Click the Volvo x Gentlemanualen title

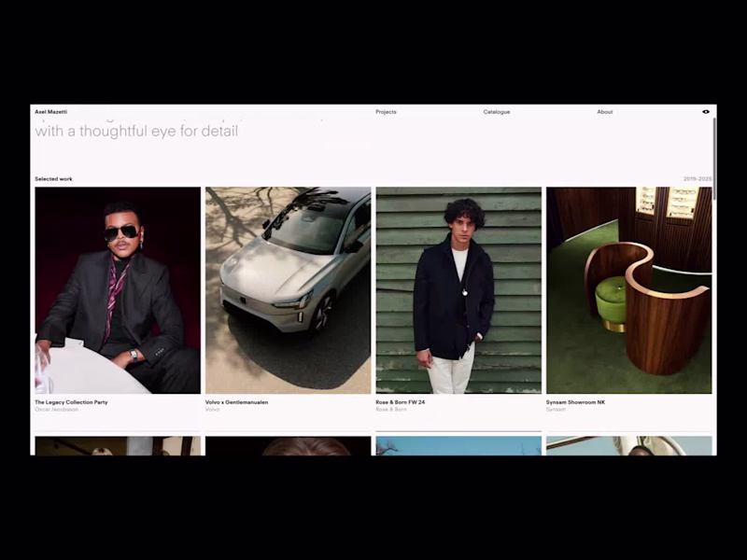237,402
